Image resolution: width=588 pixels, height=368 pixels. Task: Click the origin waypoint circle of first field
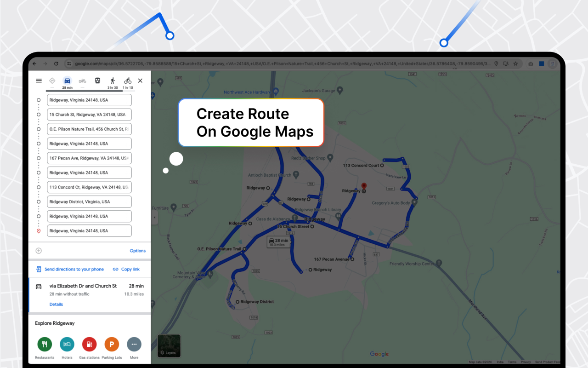click(x=39, y=100)
